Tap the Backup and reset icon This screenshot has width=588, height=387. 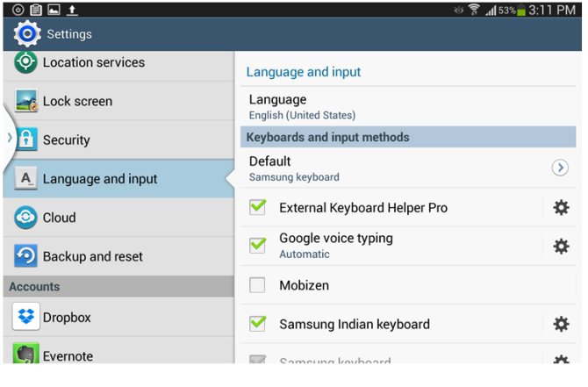[x=25, y=255]
